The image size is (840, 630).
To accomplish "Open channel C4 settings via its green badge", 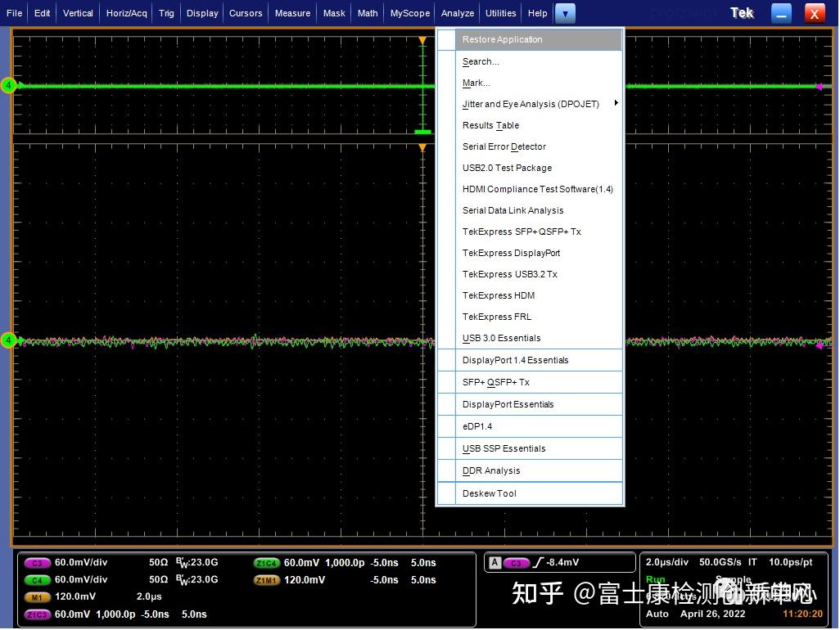I will click(x=38, y=579).
